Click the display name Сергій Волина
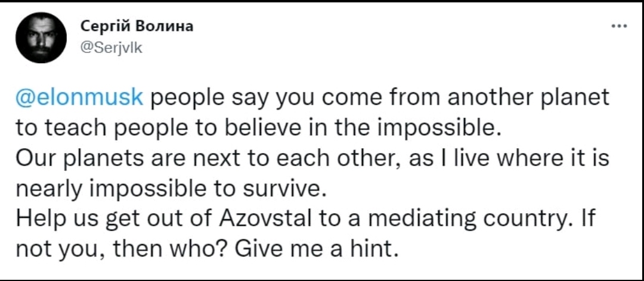644x281 pixels. [x=137, y=27]
